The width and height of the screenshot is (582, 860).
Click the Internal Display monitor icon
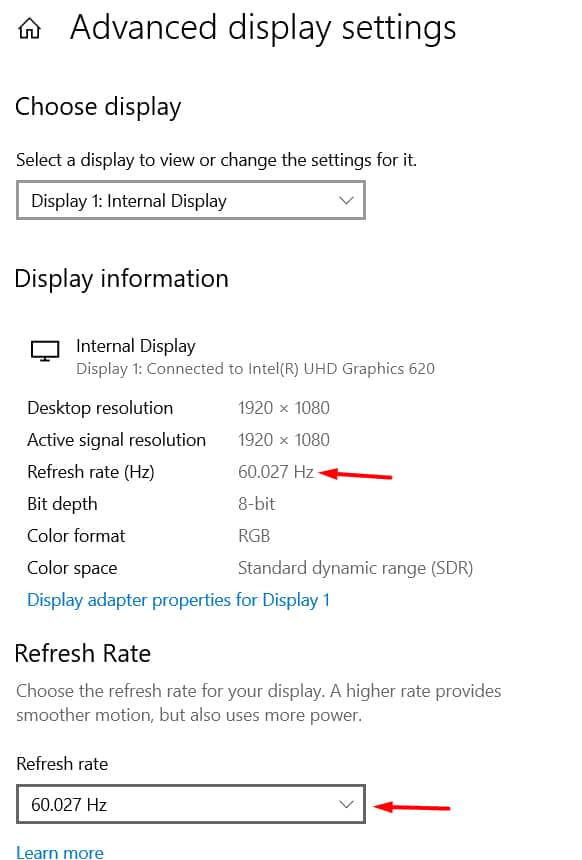point(44,350)
